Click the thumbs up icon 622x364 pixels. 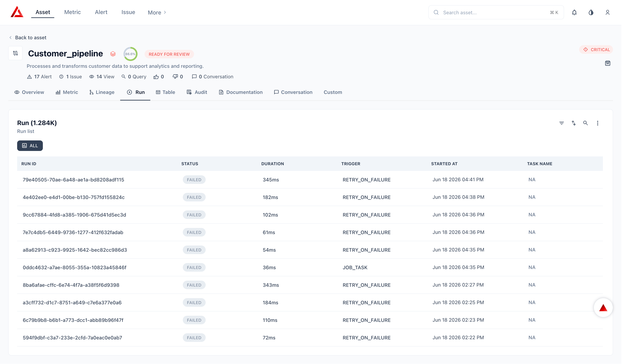click(x=156, y=77)
